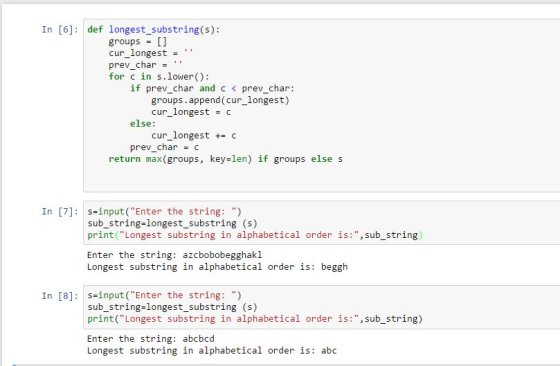Viewport: 560px width, 366px height.
Task: Click the 'groups.append(cur_longest)' line
Action: click(220, 100)
